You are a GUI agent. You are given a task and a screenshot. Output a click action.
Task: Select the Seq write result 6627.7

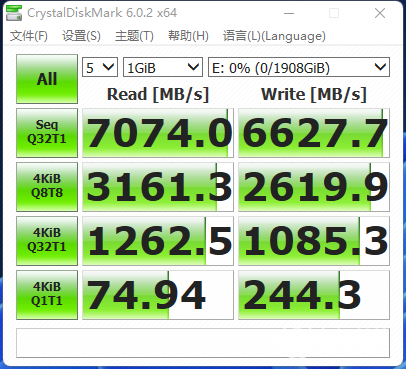pos(314,133)
